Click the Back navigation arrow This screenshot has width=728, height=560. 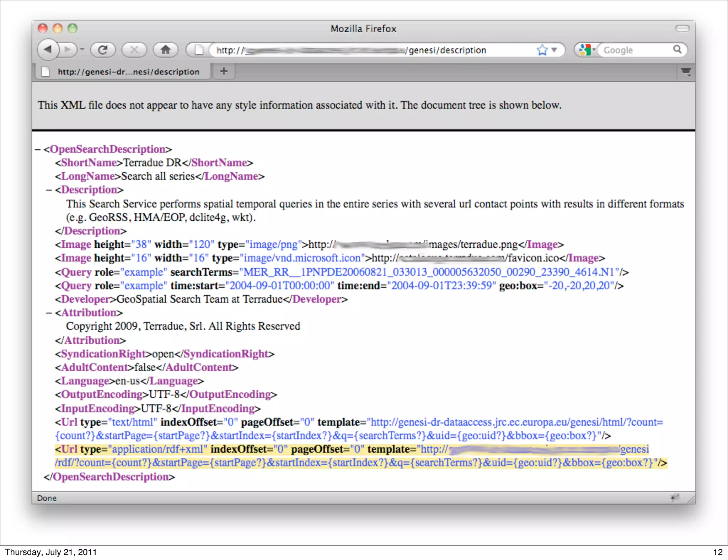(48, 50)
